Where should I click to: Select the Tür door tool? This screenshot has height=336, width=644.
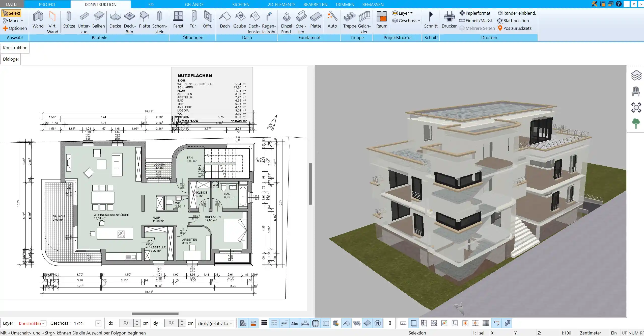coord(193,20)
